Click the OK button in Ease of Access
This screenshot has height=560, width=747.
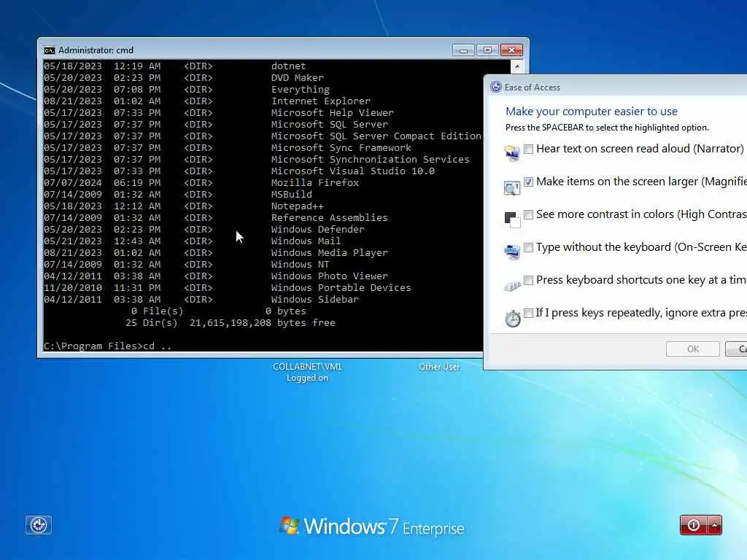(x=693, y=349)
